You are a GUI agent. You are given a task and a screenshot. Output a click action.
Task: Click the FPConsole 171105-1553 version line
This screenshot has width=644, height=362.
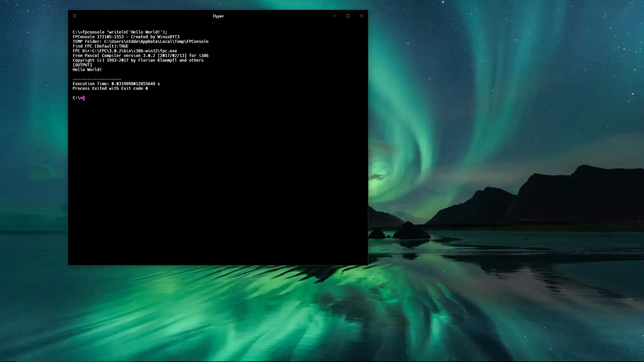[126, 37]
